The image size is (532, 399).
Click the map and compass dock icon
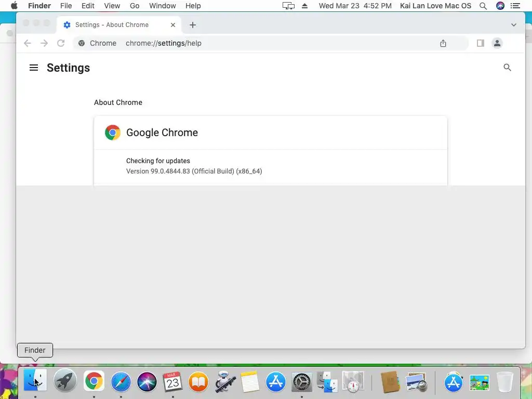click(353, 381)
